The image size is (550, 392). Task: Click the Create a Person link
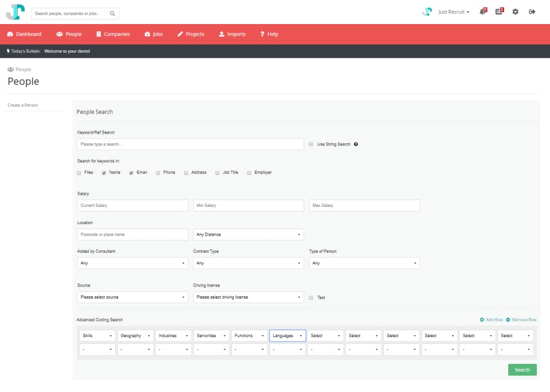[23, 105]
